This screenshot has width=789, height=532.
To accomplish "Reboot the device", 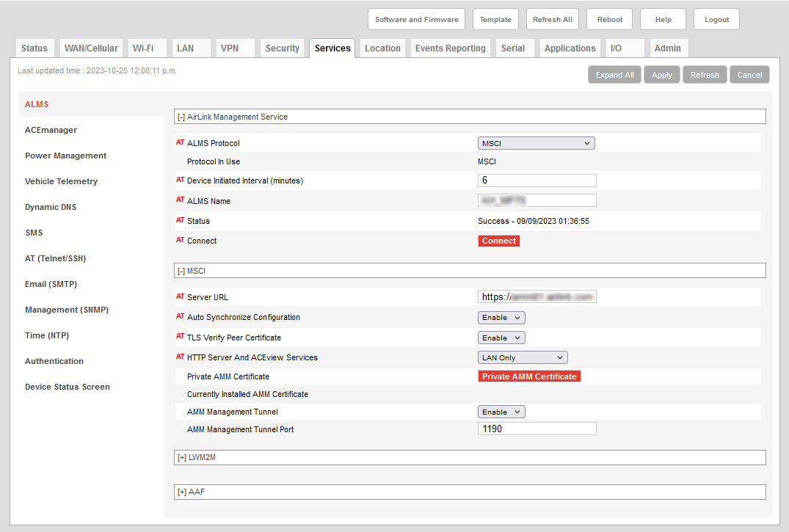I will (610, 20).
